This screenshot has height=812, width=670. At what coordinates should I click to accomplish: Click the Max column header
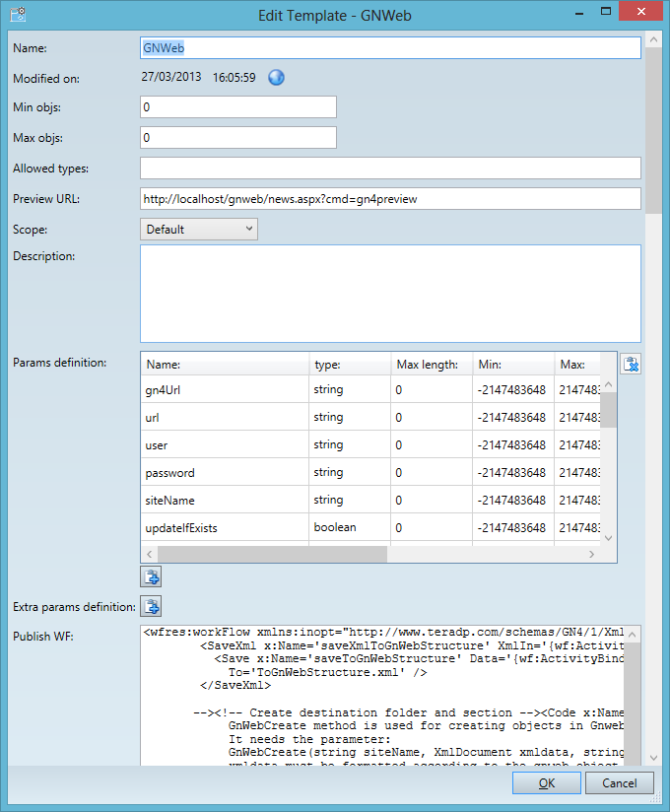[x=577, y=364]
